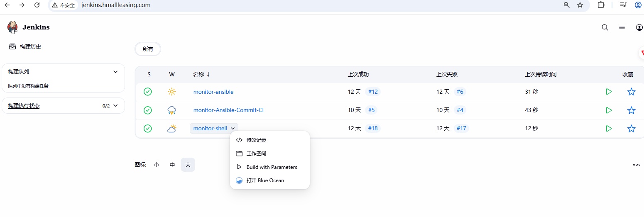This screenshot has width=644, height=217.
Task: Open the user account icon in header
Action: point(639,27)
